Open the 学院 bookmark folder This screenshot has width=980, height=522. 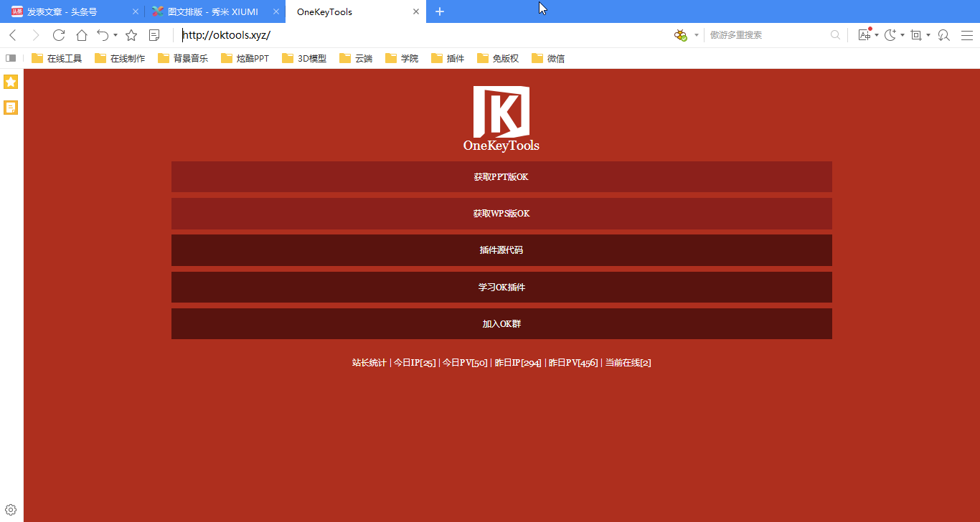pos(402,58)
